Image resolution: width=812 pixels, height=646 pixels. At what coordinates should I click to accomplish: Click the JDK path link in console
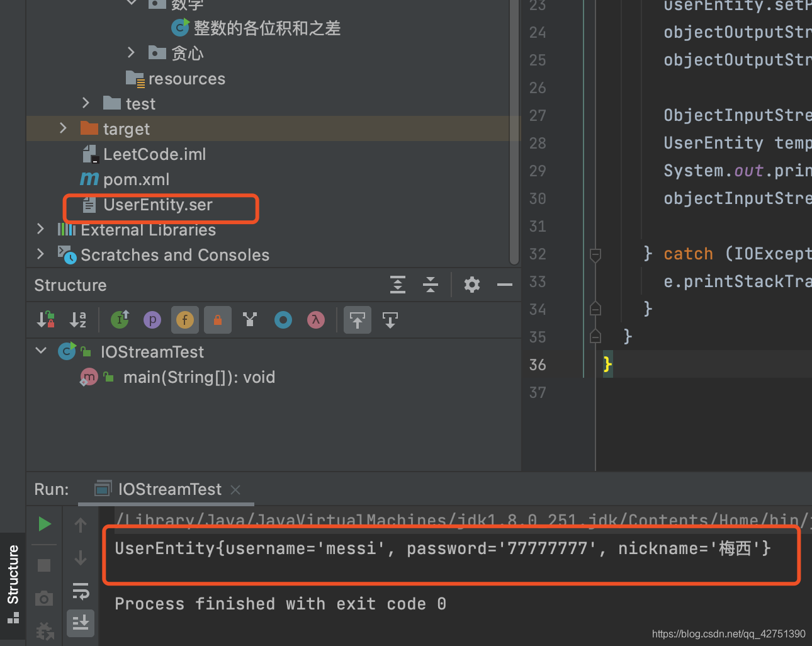pos(463,520)
